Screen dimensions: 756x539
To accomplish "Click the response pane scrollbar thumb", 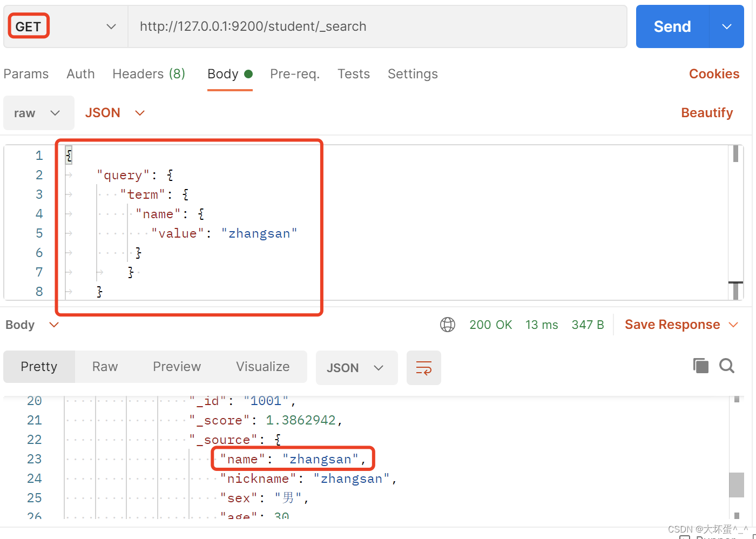I will 737,485.
